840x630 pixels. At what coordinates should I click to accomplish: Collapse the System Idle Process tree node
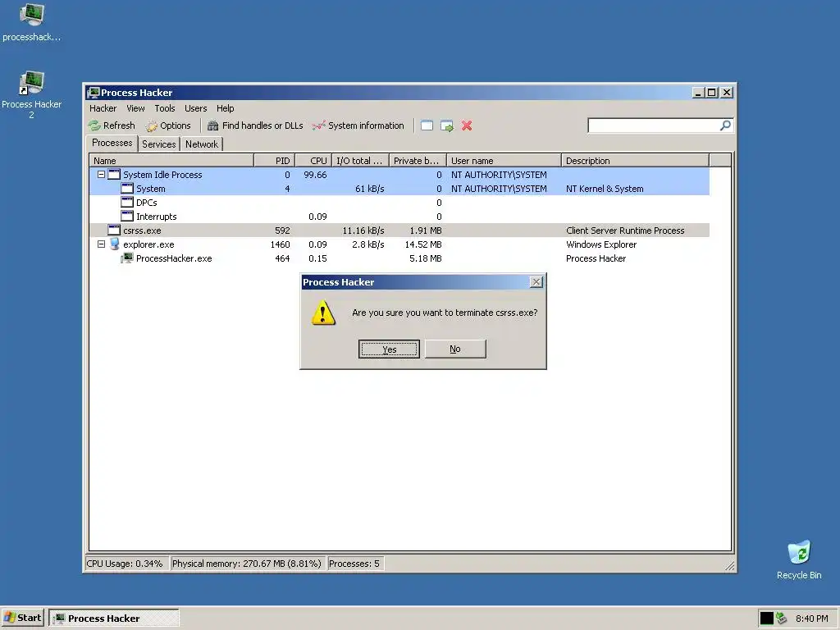tap(101, 175)
